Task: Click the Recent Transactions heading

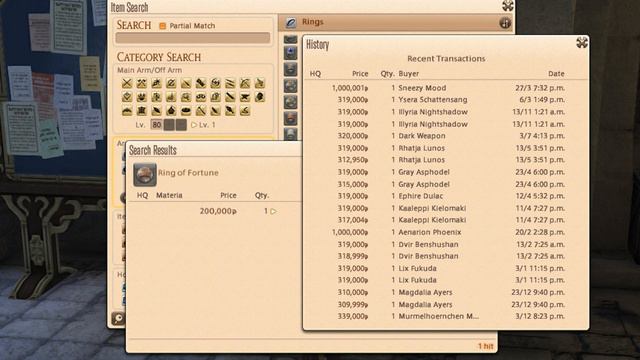Action: click(446, 59)
